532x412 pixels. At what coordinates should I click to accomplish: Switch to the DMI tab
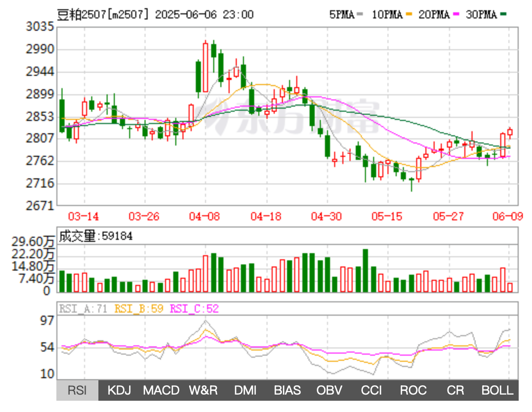click(x=245, y=390)
